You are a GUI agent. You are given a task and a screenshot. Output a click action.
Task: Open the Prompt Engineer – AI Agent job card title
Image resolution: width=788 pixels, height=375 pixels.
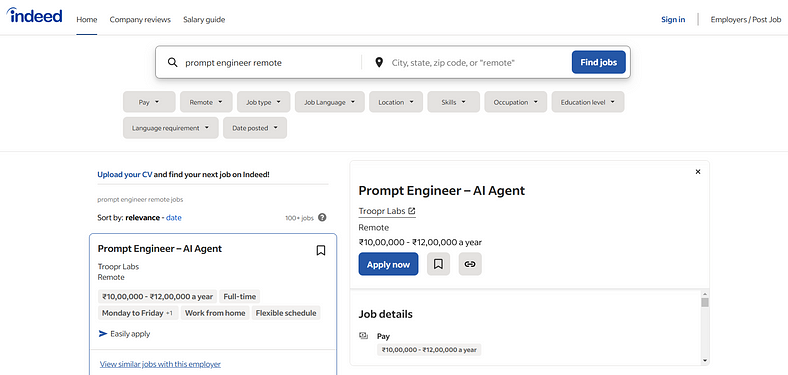(160, 249)
